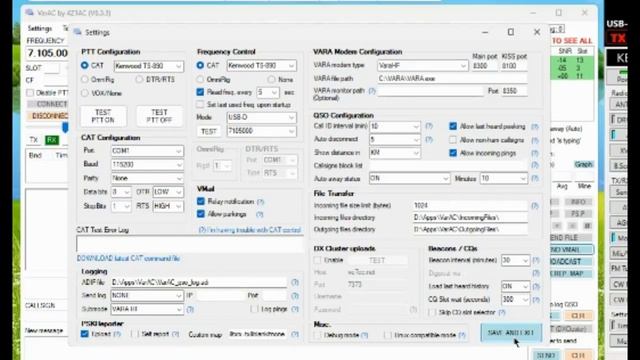Open Beacon interval minutes dropdown
The height and width of the screenshot is (360, 640).
(515, 260)
